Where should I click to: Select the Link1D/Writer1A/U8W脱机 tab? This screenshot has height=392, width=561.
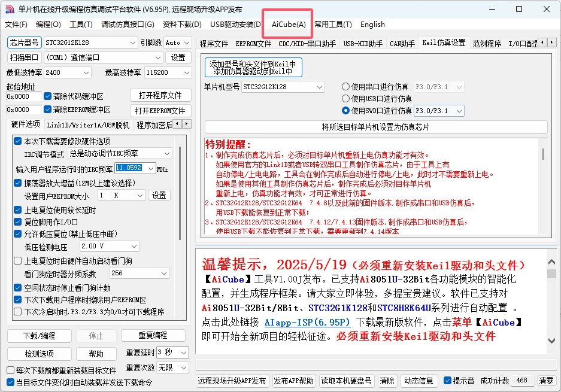tap(88, 125)
